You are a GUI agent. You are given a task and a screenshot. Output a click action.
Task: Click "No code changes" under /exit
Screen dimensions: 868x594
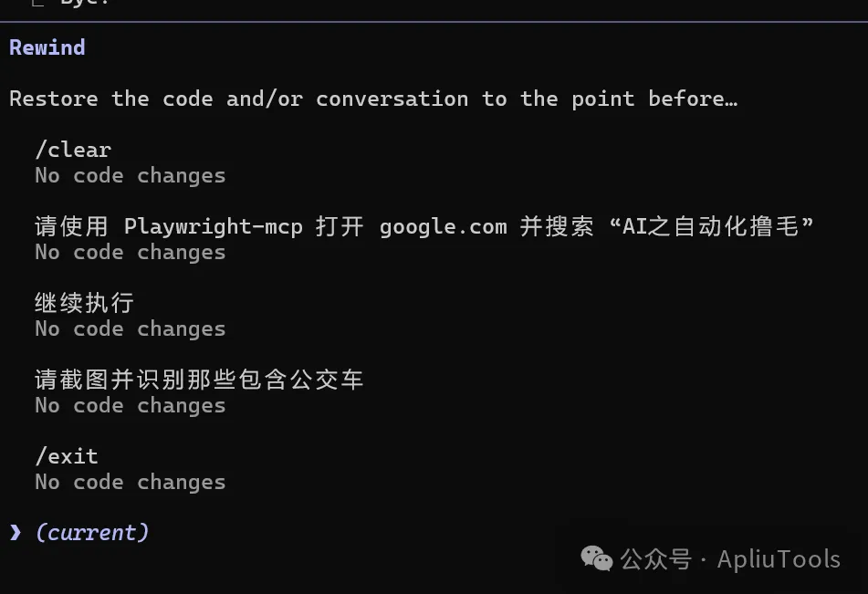point(130,482)
